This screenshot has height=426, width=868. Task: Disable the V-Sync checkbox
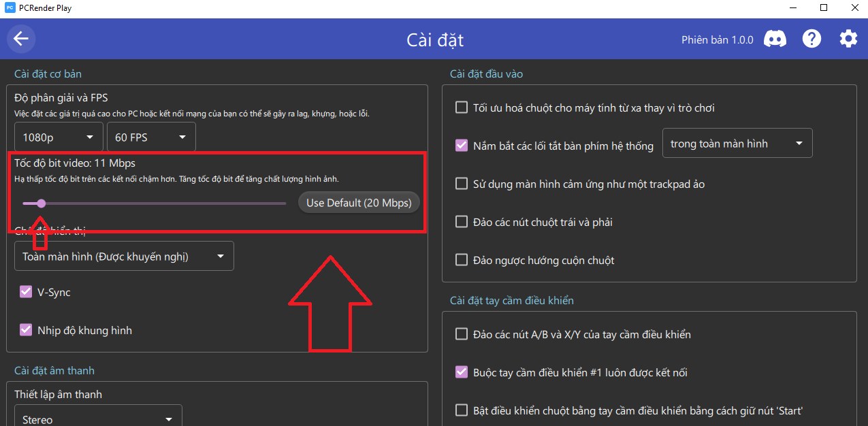26,292
